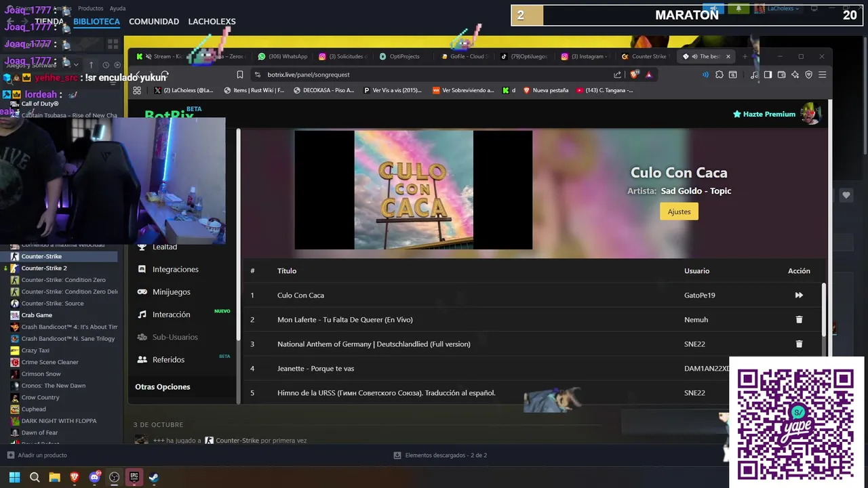The width and height of the screenshot is (868, 488).
Task: Select Cuphead in Steam library
Action: (33, 409)
